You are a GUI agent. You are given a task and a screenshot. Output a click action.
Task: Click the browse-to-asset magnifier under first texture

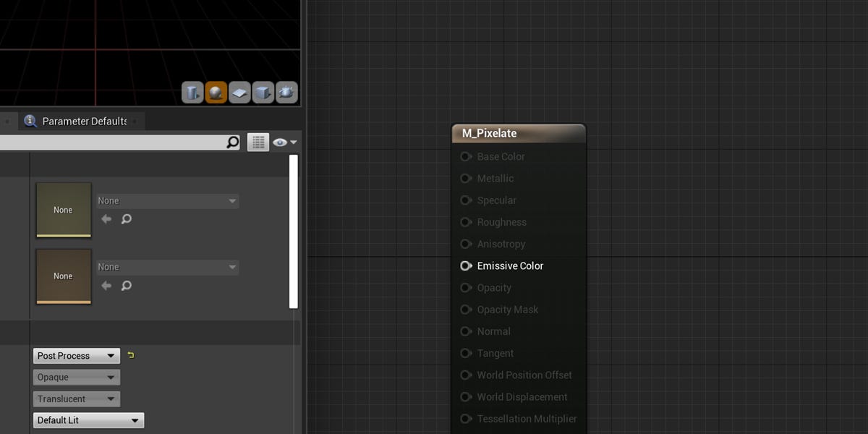pyautogui.click(x=127, y=219)
